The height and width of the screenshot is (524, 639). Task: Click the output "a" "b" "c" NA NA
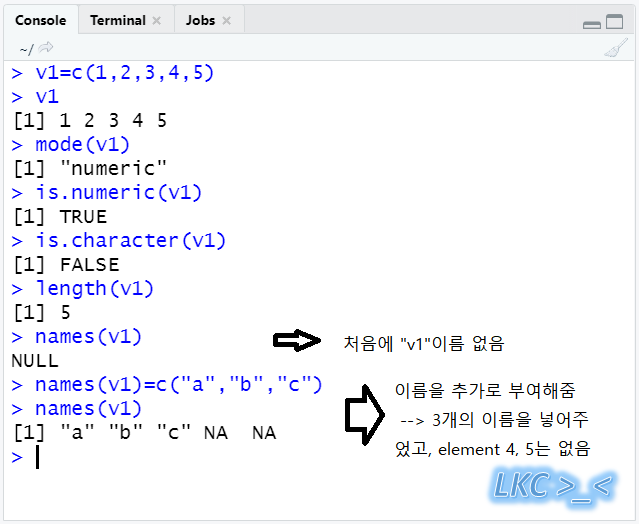145,433
